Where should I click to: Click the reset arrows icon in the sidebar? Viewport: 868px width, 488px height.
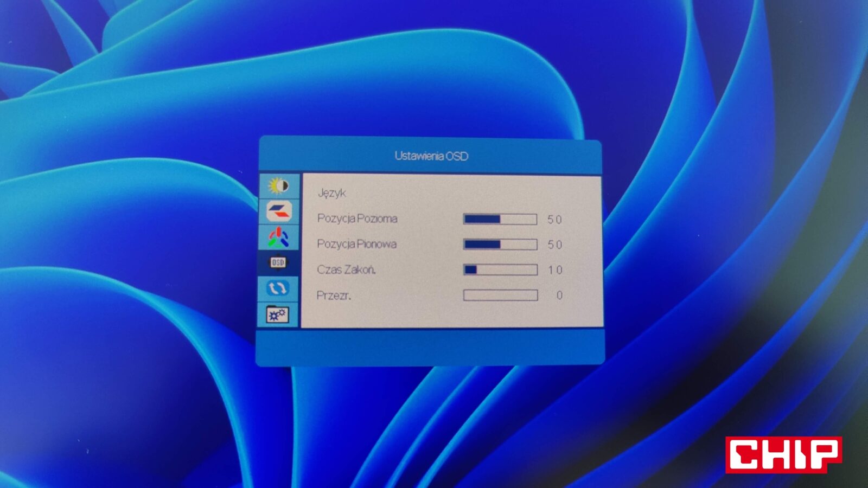tap(278, 288)
